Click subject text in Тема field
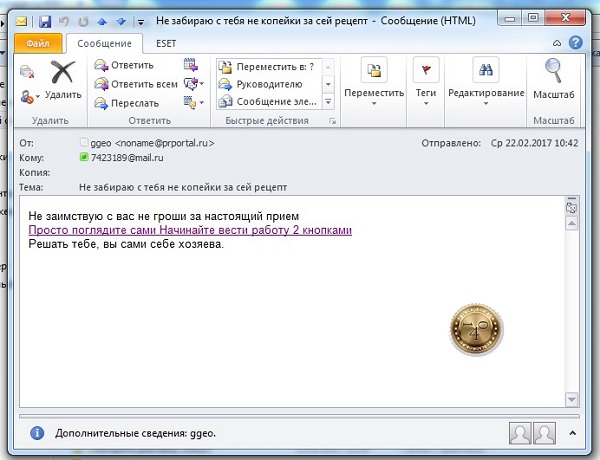 click(x=183, y=188)
